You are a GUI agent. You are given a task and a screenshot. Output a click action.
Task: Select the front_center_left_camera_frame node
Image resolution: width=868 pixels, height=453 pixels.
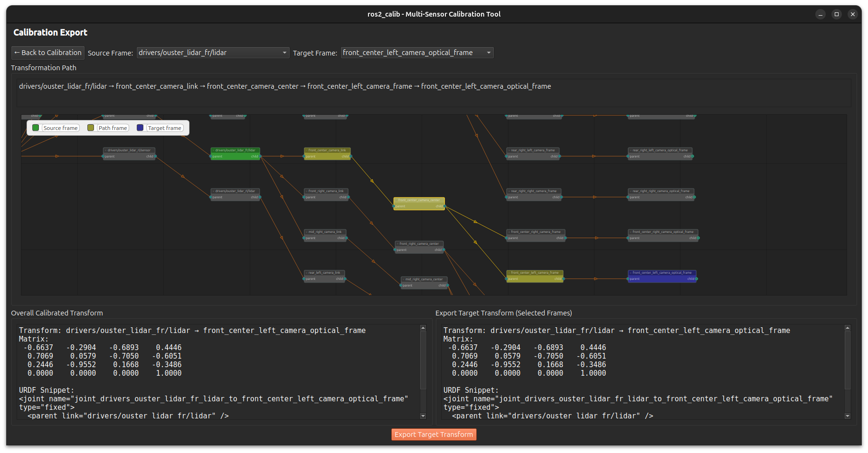[x=535, y=276]
